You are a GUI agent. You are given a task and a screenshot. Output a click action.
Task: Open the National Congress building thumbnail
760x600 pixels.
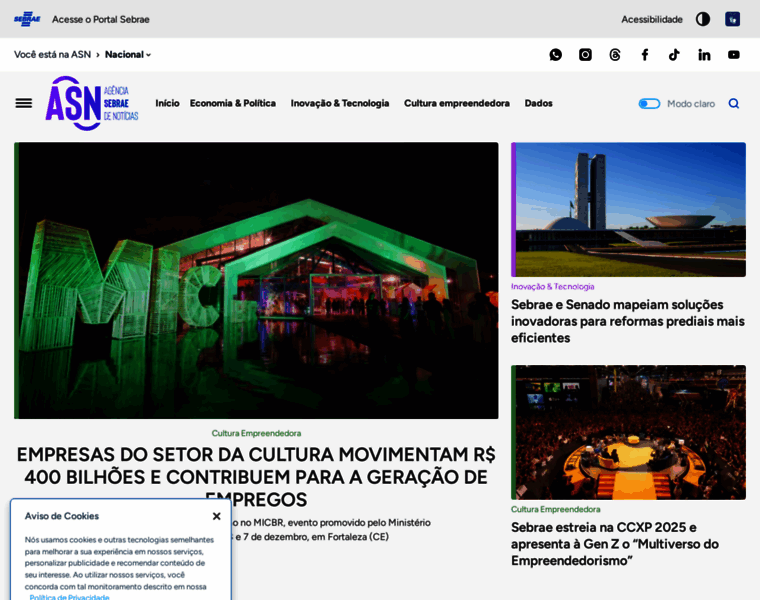pos(628,210)
